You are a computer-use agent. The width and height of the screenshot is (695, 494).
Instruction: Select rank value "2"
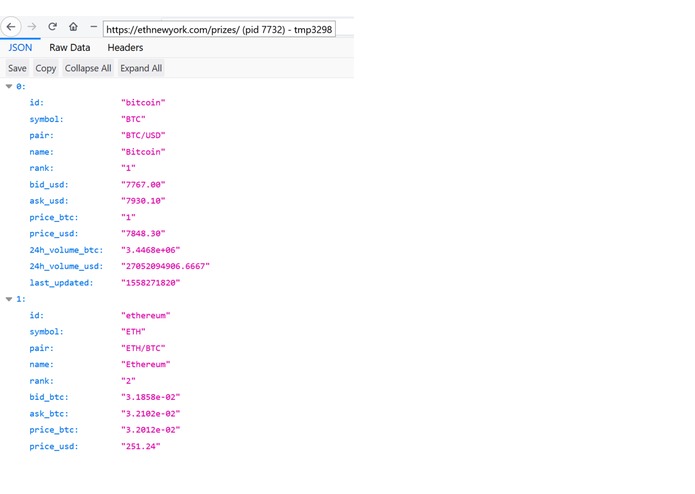(x=129, y=381)
